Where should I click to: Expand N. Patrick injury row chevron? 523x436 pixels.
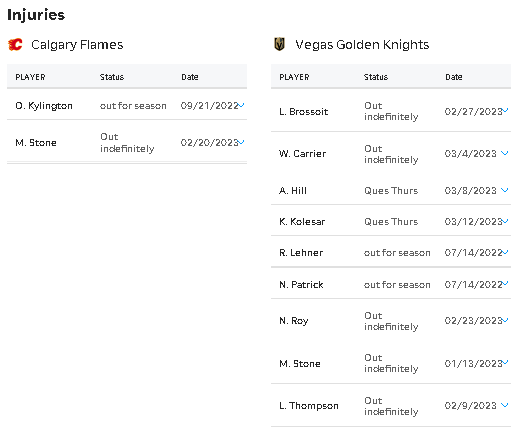(506, 284)
